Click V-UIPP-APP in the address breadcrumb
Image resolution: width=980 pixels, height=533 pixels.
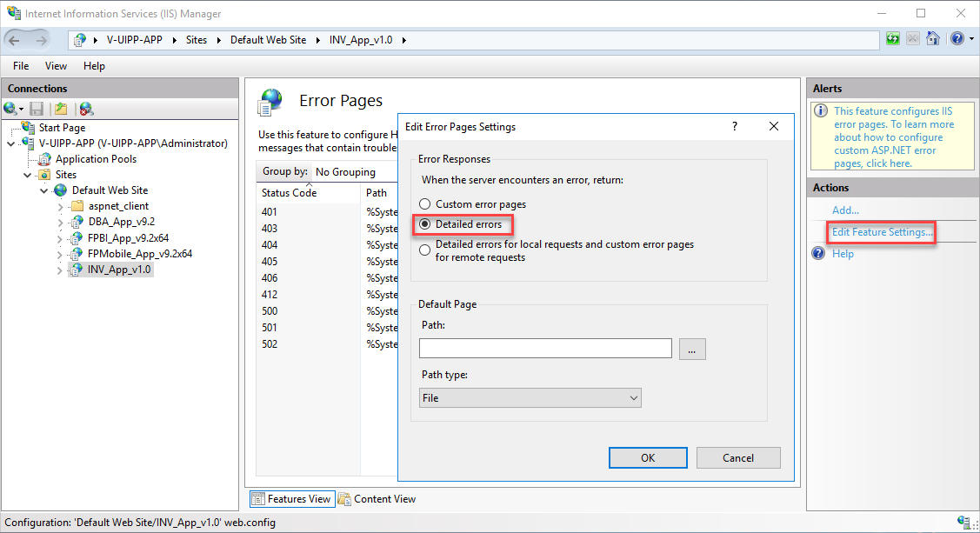point(135,40)
